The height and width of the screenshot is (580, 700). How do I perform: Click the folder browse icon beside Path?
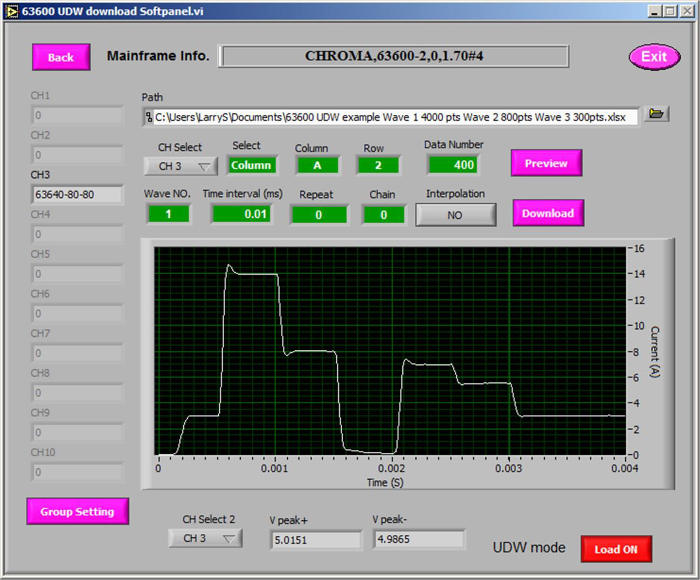[x=656, y=115]
